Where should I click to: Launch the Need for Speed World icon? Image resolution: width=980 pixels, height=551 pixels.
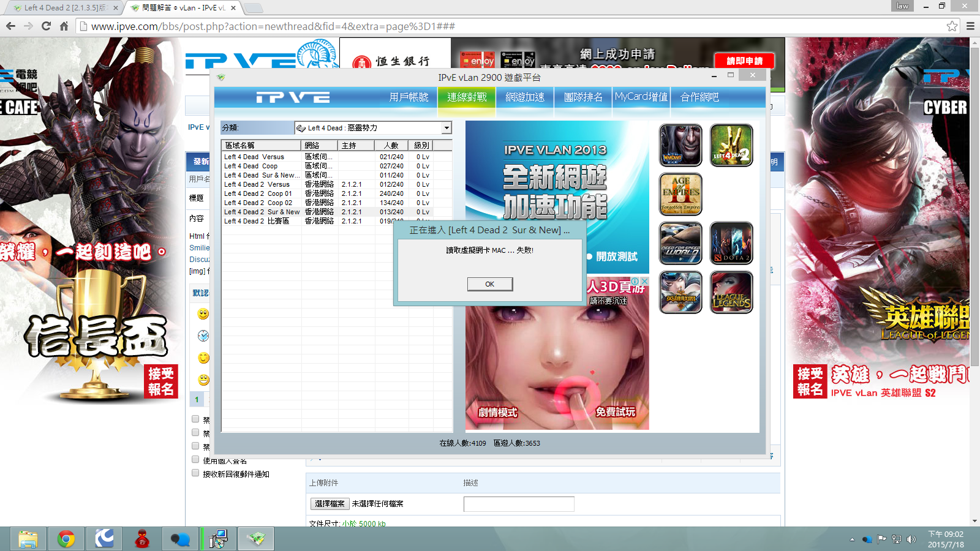pos(680,243)
